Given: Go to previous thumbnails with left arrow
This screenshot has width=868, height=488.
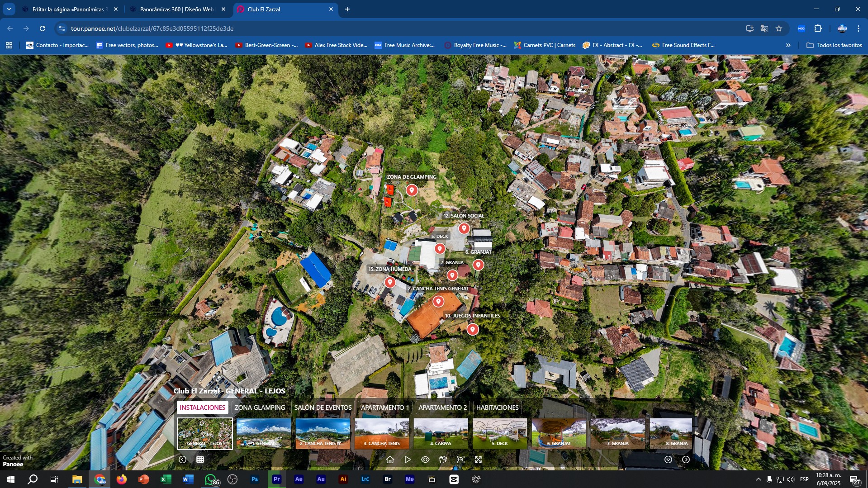Looking at the screenshot, I should [182, 460].
